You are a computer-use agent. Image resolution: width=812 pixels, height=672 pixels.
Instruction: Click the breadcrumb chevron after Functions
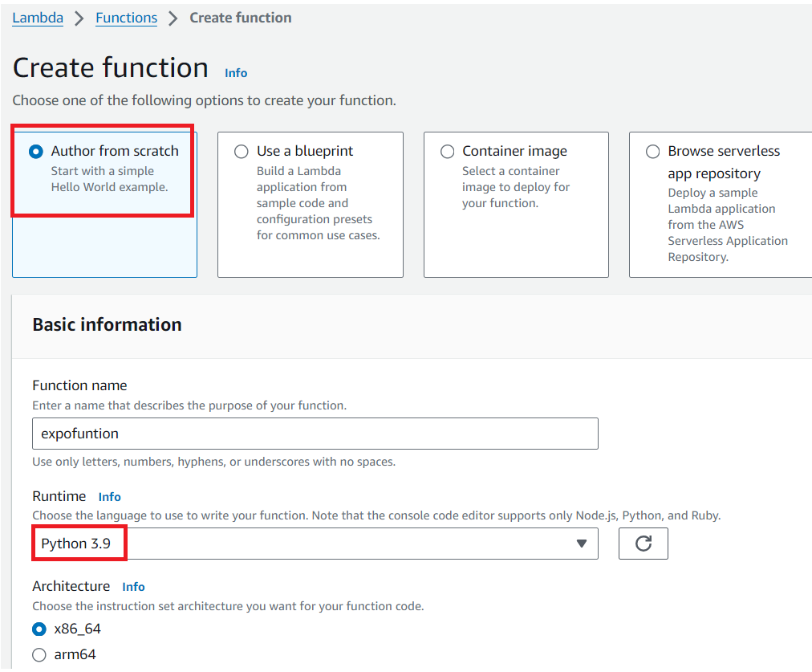click(x=173, y=18)
